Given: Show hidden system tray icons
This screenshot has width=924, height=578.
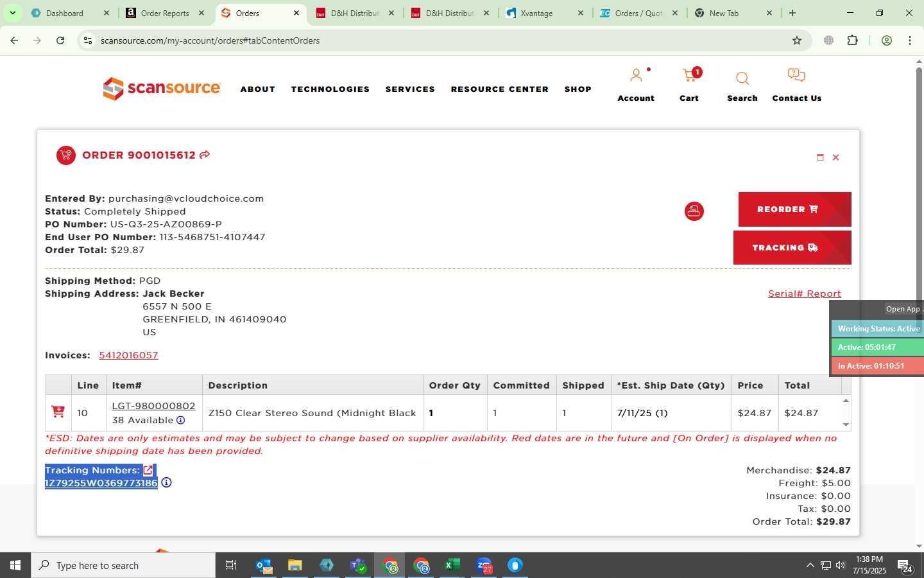Looking at the screenshot, I should click(x=810, y=565).
